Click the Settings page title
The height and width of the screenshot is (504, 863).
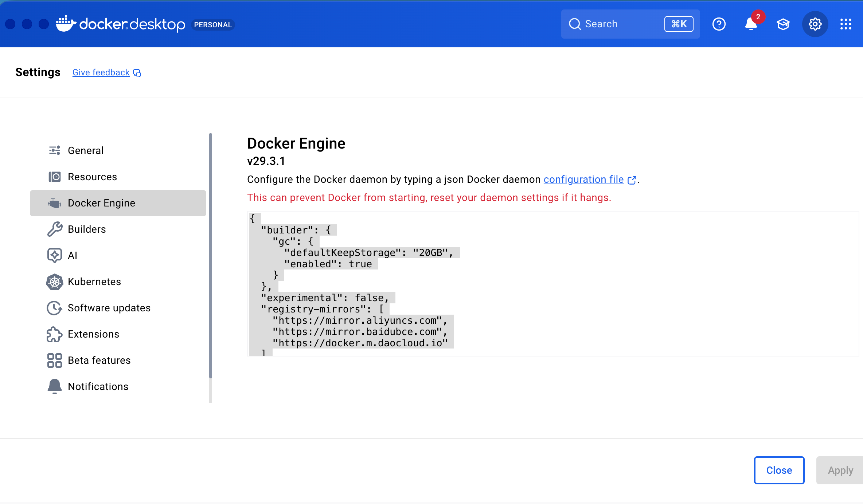coord(38,72)
